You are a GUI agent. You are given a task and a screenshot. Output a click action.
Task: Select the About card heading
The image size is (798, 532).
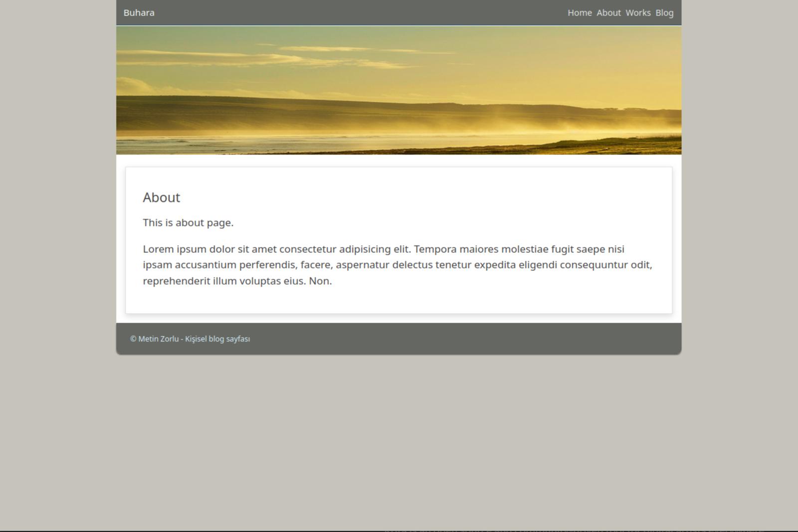pos(161,197)
